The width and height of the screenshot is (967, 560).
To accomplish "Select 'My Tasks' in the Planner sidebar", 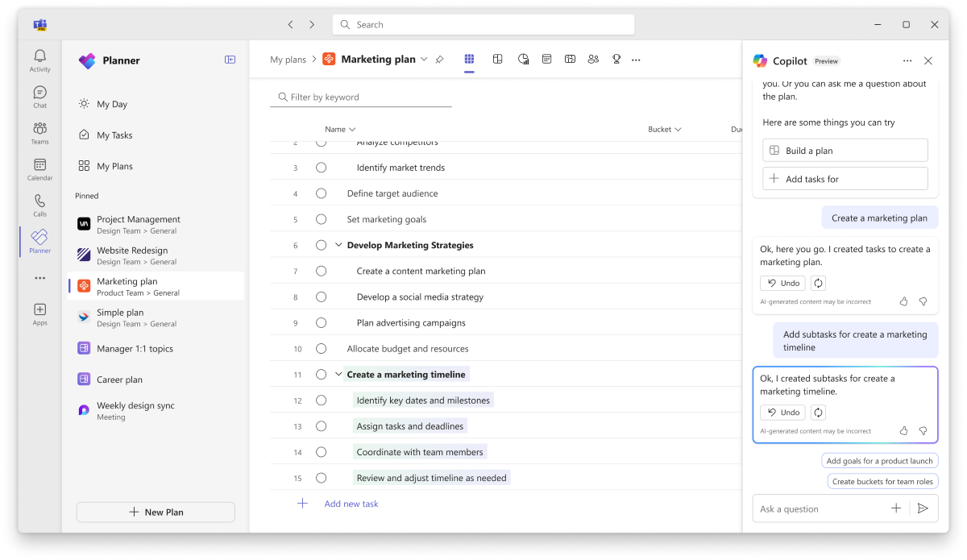I will tap(115, 135).
